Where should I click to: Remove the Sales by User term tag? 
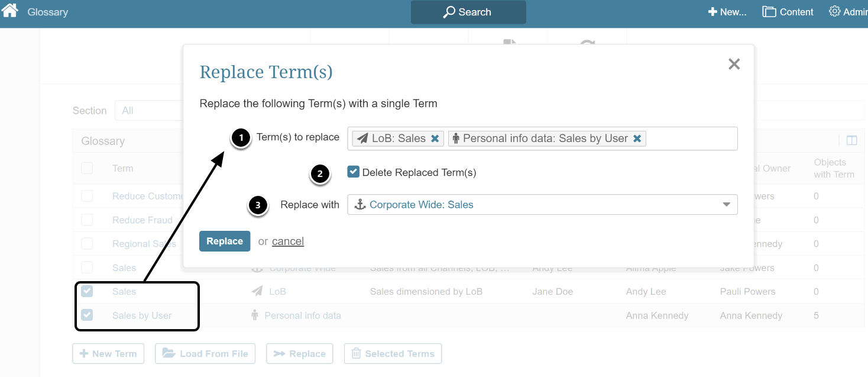pyautogui.click(x=637, y=138)
